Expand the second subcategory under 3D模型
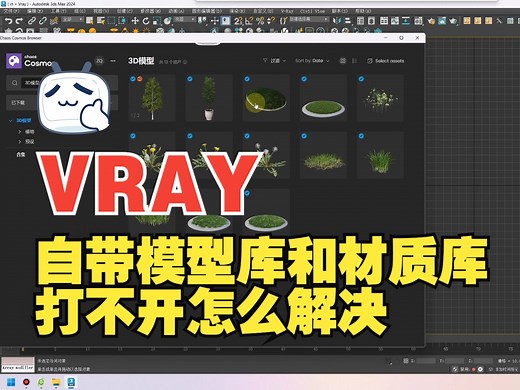The height and width of the screenshot is (390, 520). click(19, 142)
